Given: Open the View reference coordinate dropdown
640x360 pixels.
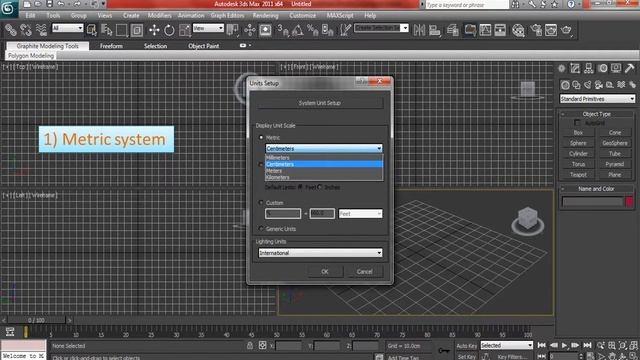Looking at the screenshot, I should coord(208,28).
